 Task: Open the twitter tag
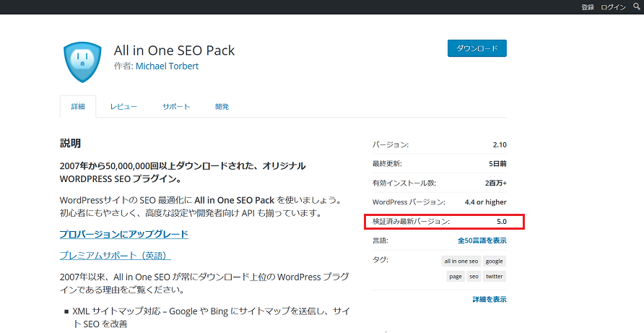(x=495, y=276)
